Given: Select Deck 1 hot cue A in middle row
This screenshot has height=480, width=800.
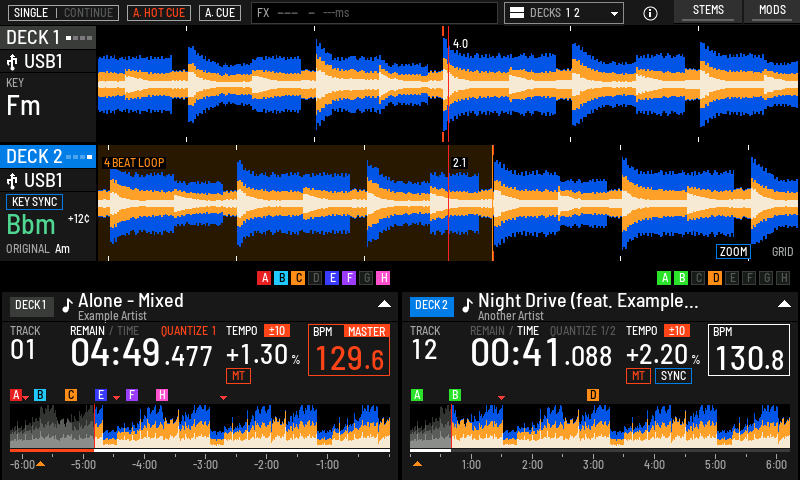Looking at the screenshot, I should tap(264, 278).
